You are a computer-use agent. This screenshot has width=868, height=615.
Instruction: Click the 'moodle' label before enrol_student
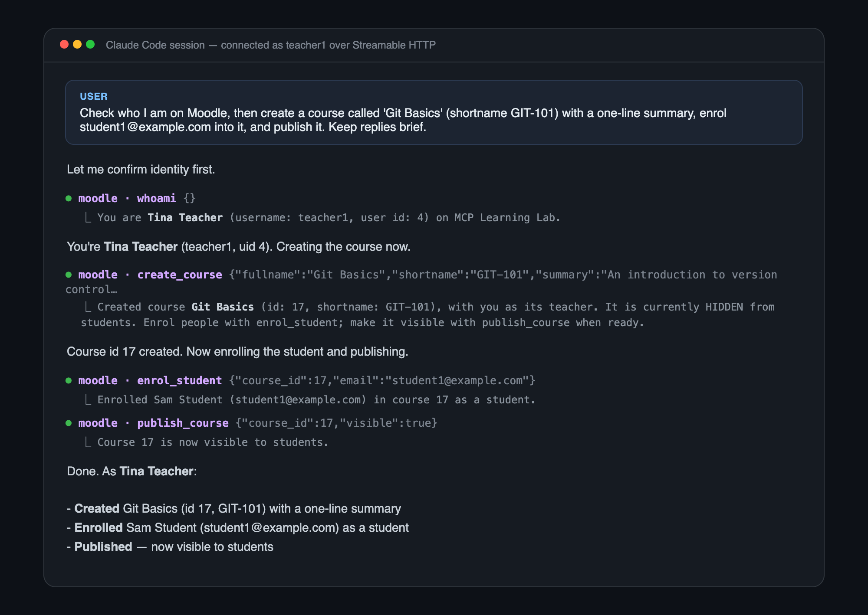tap(98, 381)
